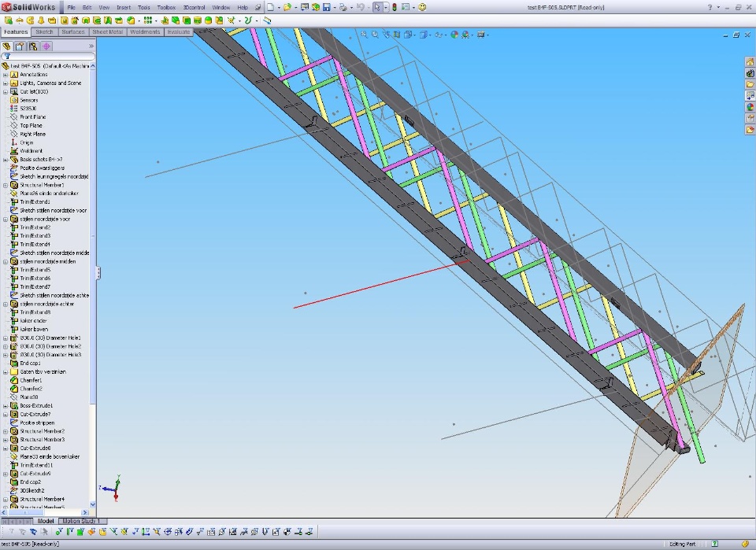The width and height of the screenshot is (756, 550).
Task: Open the display style dropdown arrow
Action: (430, 35)
